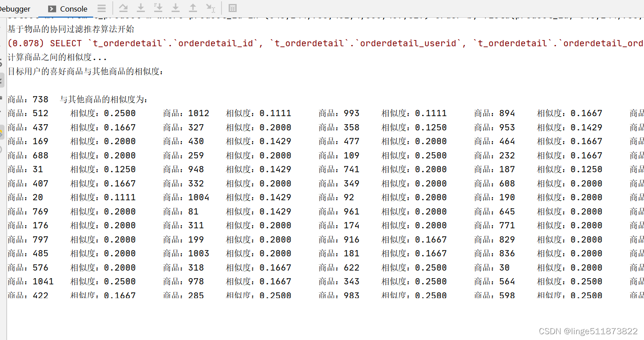Click the entry '商品:81'
Screen dimensions: 644x340
tap(181, 211)
